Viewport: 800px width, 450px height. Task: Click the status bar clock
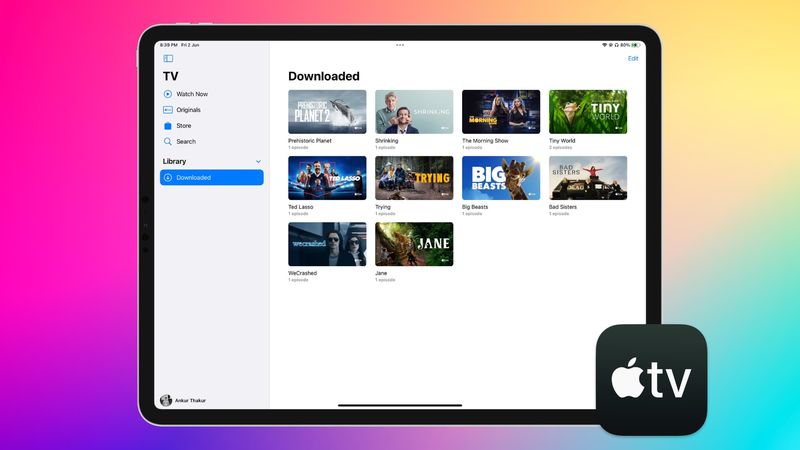click(168, 45)
